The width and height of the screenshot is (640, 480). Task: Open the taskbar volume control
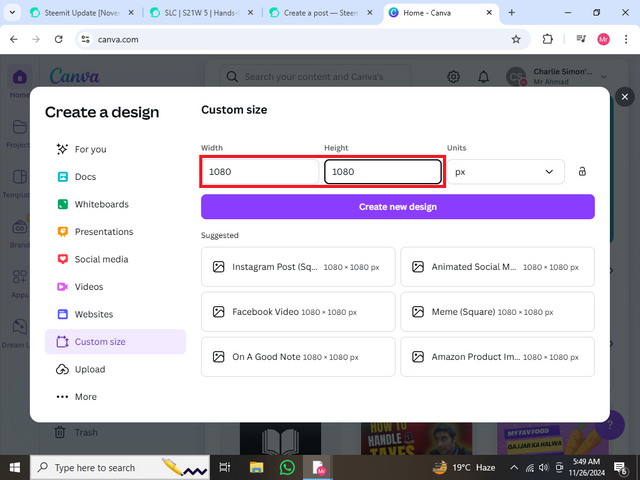pos(543,468)
